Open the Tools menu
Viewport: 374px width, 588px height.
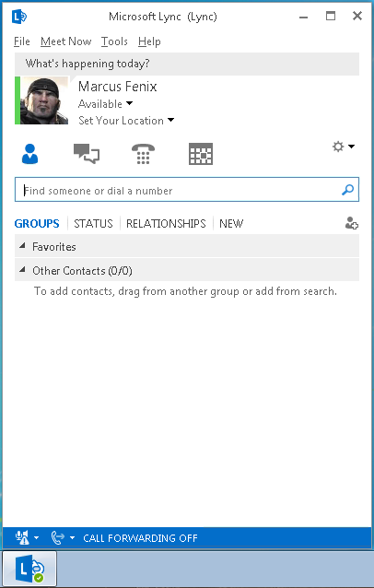pos(114,41)
